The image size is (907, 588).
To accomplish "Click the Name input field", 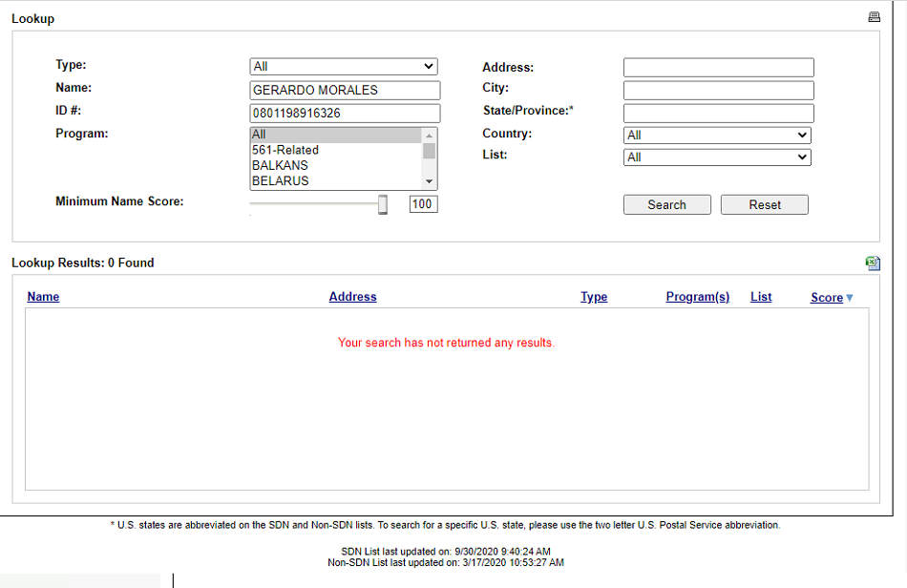I will tap(345, 91).
